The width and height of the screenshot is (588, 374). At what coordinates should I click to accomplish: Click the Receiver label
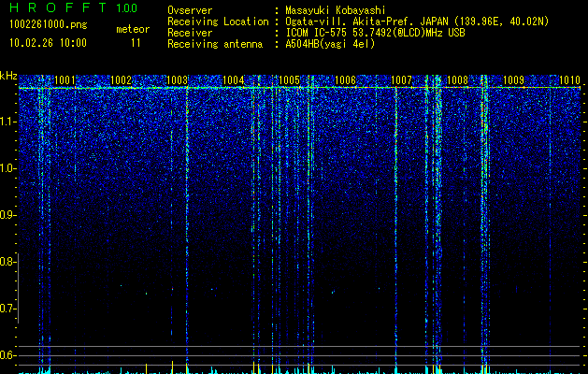(x=190, y=33)
